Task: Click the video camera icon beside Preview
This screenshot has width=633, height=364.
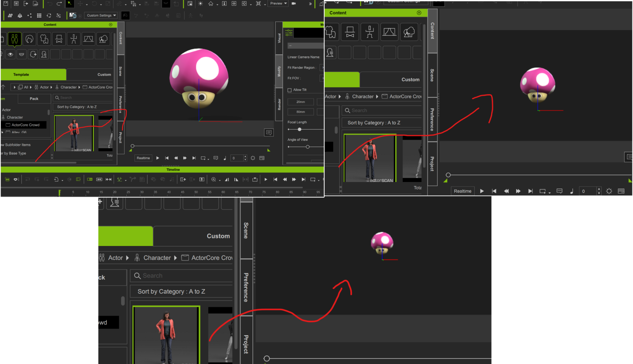Action: 294,3
